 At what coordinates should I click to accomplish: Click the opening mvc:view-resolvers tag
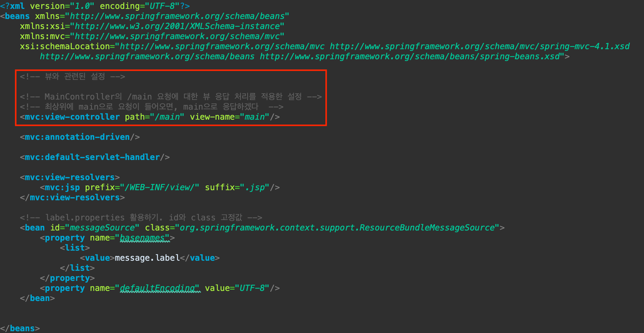[x=70, y=177]
